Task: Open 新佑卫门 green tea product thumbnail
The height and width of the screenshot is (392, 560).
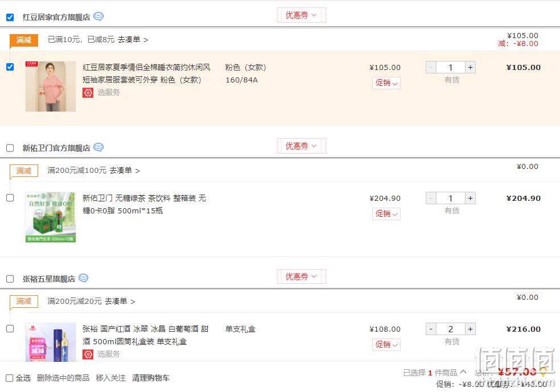Action: [50, 217]
